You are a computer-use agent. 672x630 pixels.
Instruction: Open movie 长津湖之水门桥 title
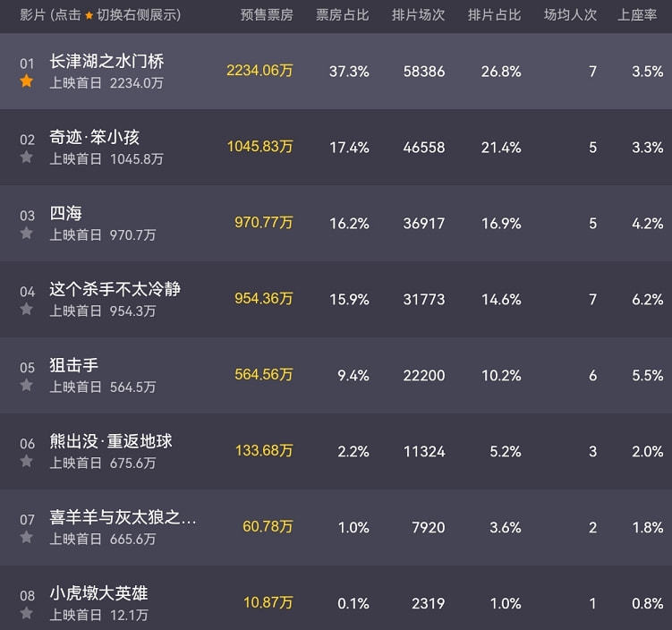coord(106,61)
